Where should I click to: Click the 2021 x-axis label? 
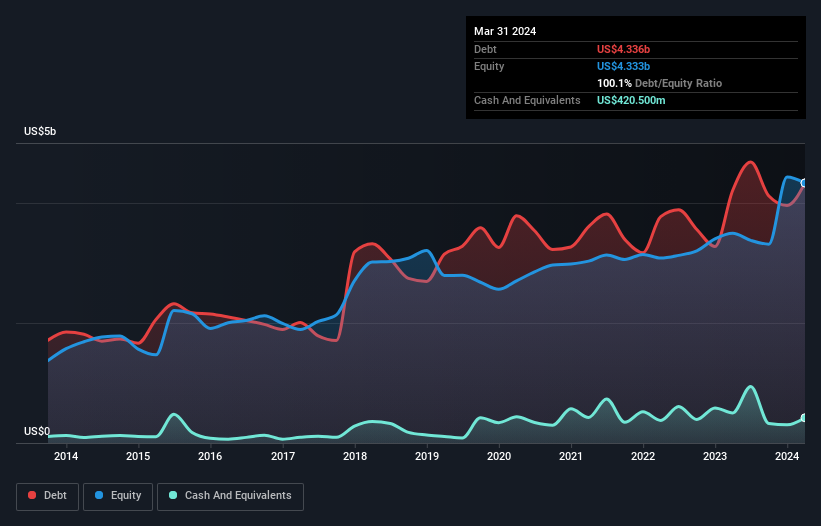(x=571, y=456)
